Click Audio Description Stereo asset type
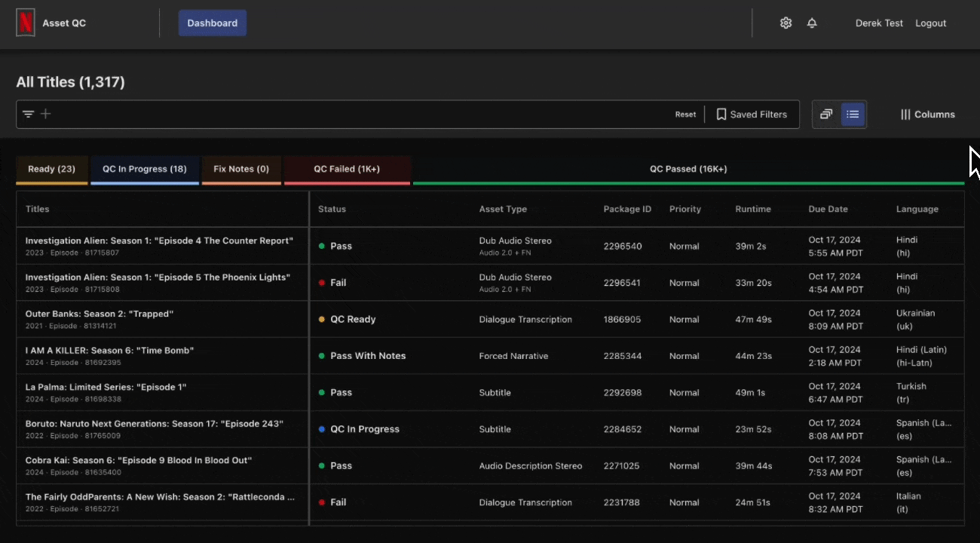 point(531,465)
